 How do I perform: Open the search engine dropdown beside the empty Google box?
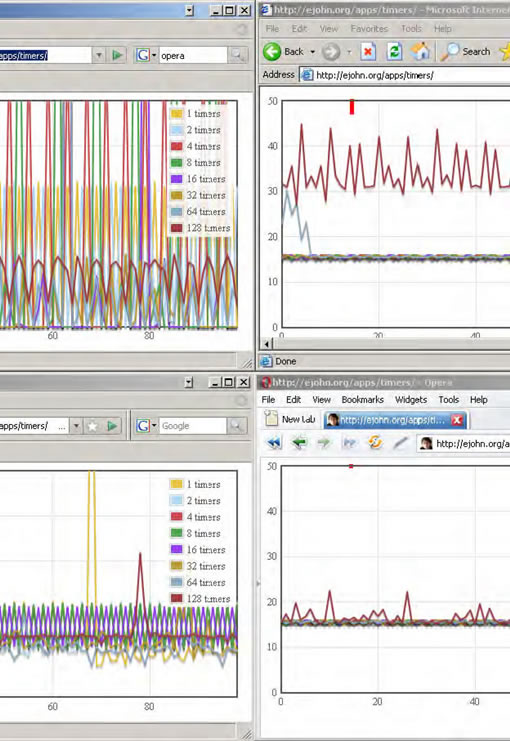click(154, 426)
